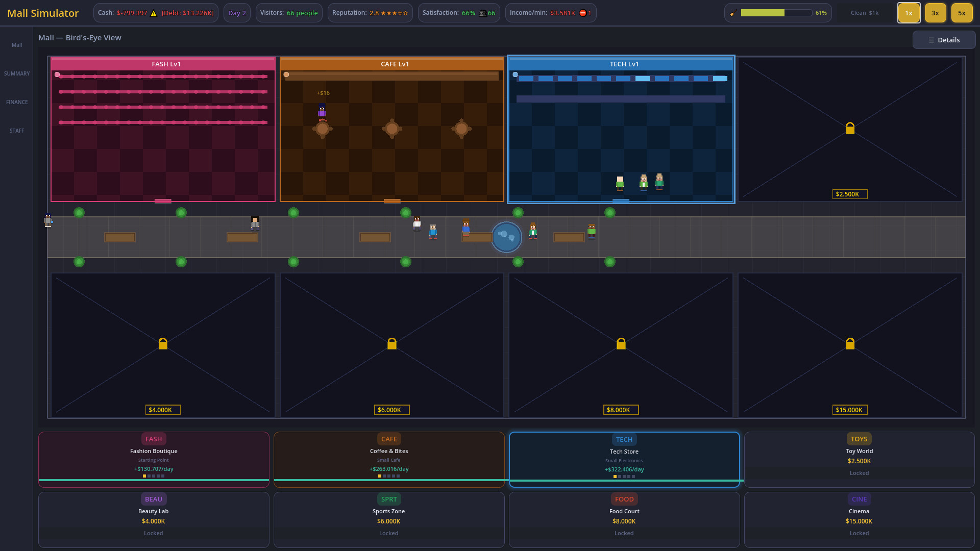Click the FASH shop status dot
Viewport: 980px width, 551px height.
(57, 74)
